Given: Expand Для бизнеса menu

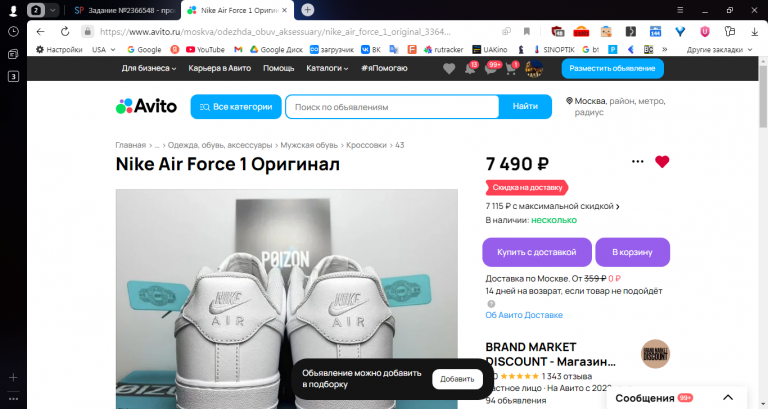Looking at the screenshot, I should [149, 69].
